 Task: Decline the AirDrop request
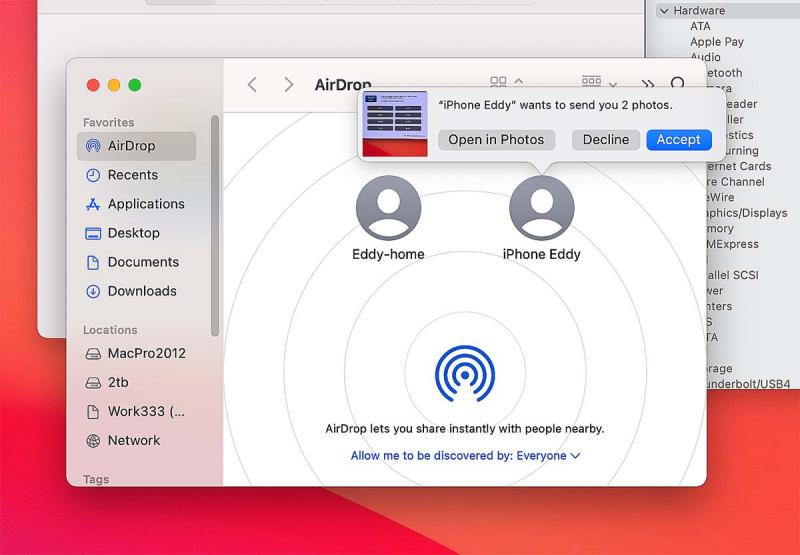pos(606,140)
